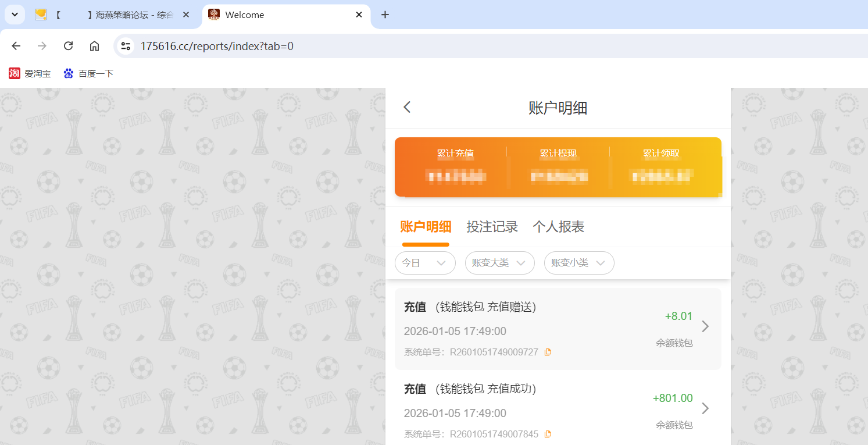Open a new browser tab

point(385,15)
